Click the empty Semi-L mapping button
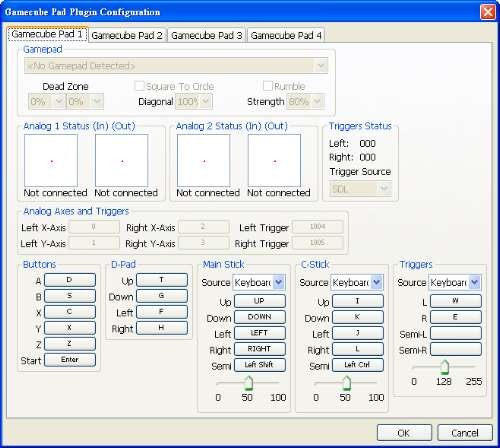Viewport: 500px width, 448px height. point(456,333)
